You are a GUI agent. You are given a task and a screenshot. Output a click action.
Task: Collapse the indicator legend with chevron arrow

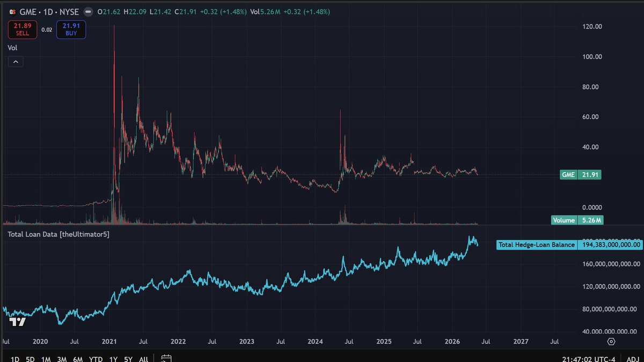tap(16, 62)
